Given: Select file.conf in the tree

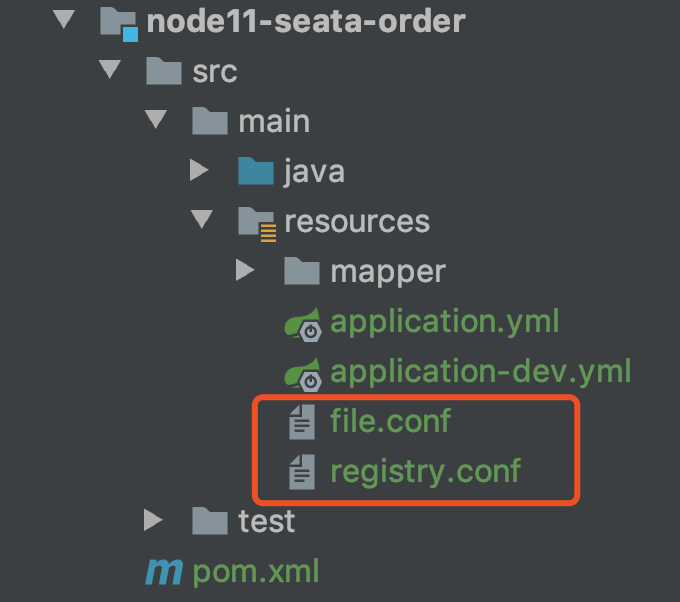Looking at the screenshot, I should tap(390, 421).
